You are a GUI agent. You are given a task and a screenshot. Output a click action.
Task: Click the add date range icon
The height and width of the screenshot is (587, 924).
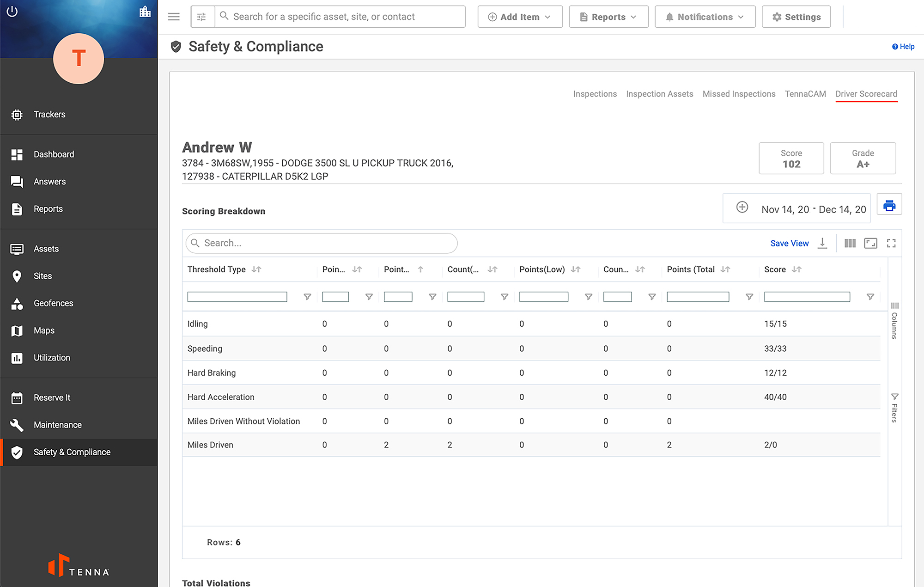click(x=742, y=207)
